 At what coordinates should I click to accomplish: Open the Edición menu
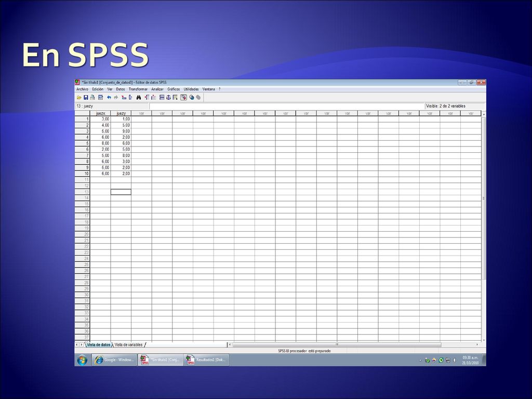click(x=98, y=89)
